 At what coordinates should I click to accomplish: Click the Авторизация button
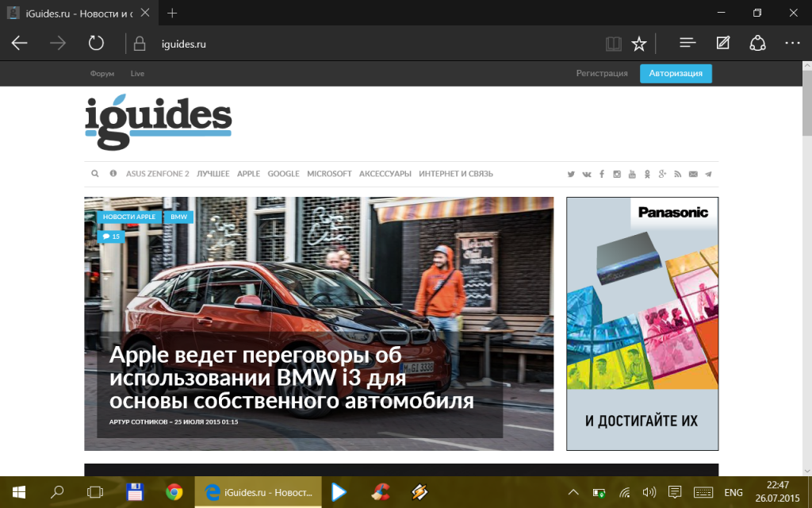676,74
